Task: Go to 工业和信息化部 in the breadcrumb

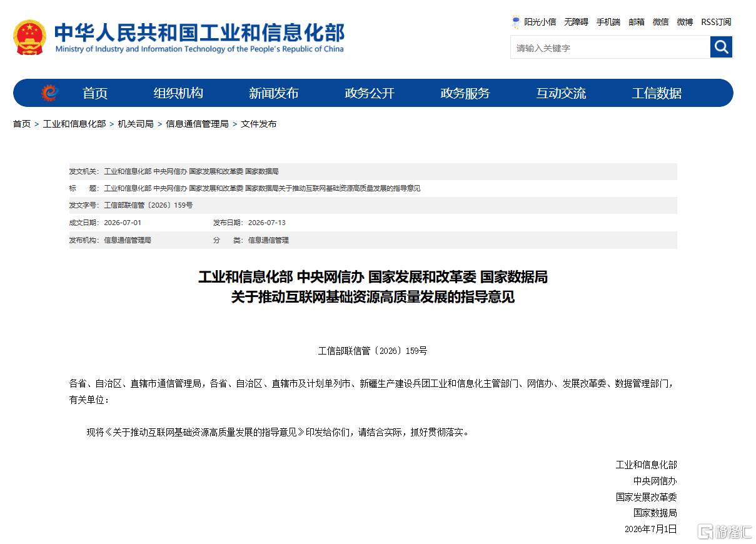Action: (x=74, y=124)
